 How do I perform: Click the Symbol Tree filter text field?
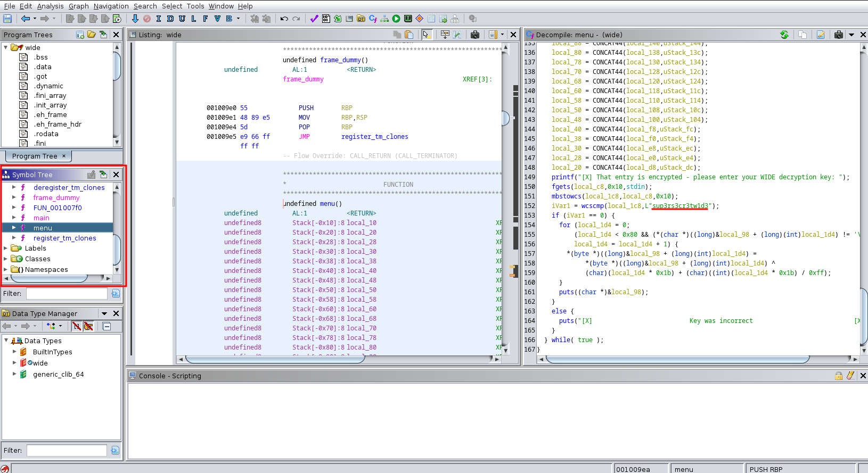tap(67, 294)
